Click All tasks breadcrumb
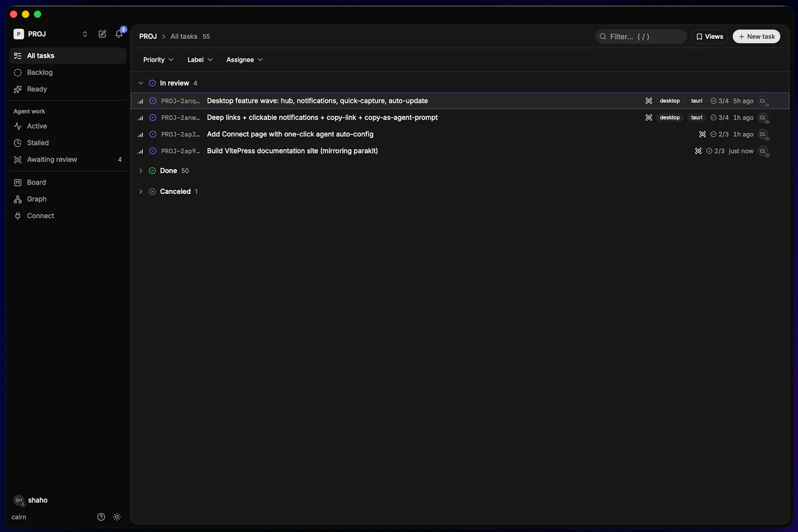Viewport: 798px width, 532px height. point(184,36)
